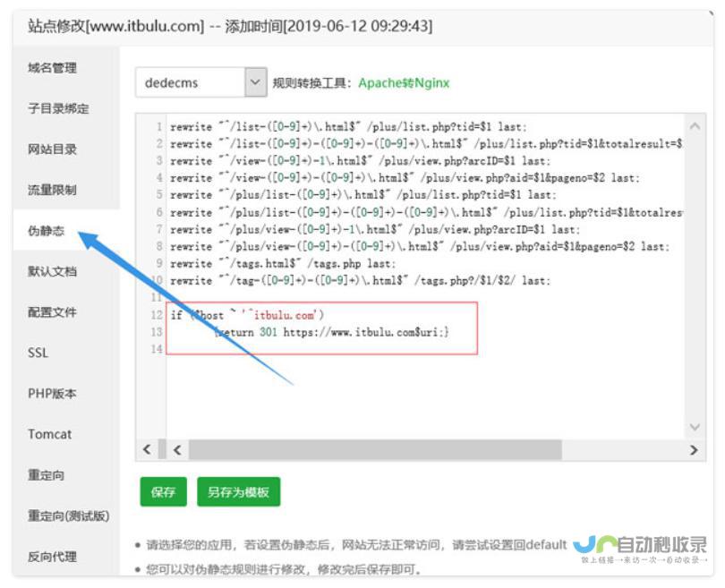Open the 子目录绑定 tab
725x588 pixels.
pos(58,108)
